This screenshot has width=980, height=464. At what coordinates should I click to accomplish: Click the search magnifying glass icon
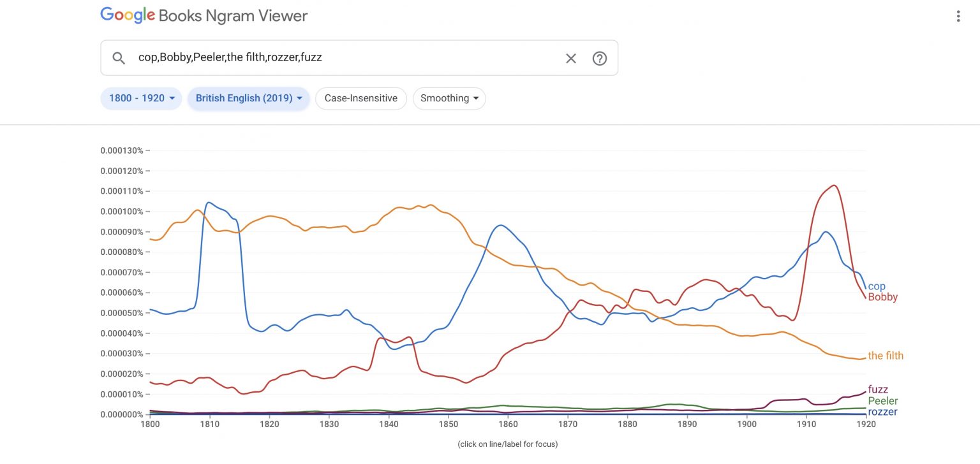coord(119,57)
